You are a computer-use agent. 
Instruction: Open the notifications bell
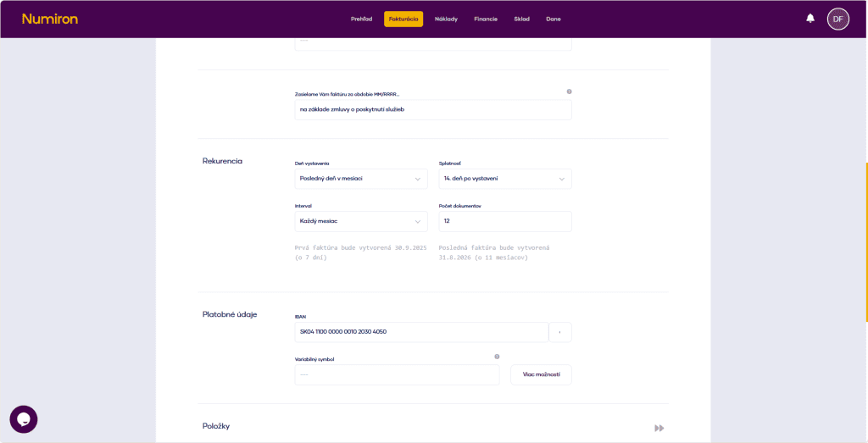pyautogui.click(x=810, y=19)
